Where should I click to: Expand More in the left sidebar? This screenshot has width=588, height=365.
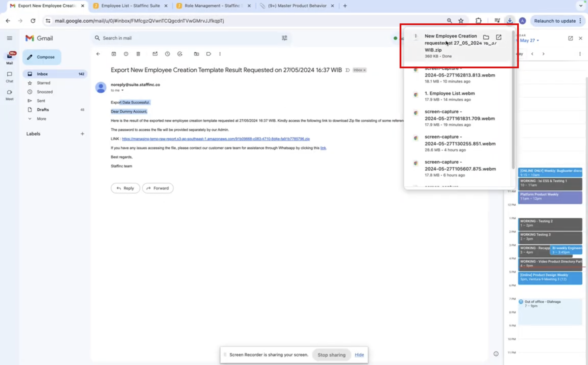click(x=41, y=119)
